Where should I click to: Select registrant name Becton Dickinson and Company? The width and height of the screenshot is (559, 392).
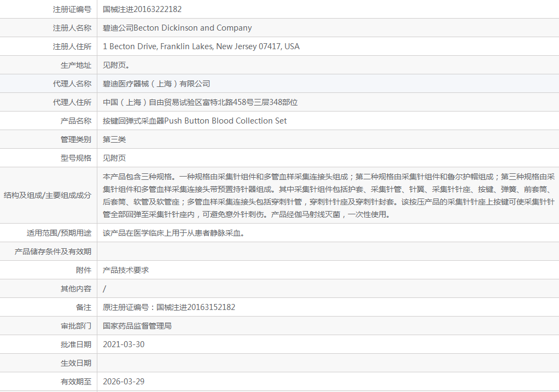(193, 28)
